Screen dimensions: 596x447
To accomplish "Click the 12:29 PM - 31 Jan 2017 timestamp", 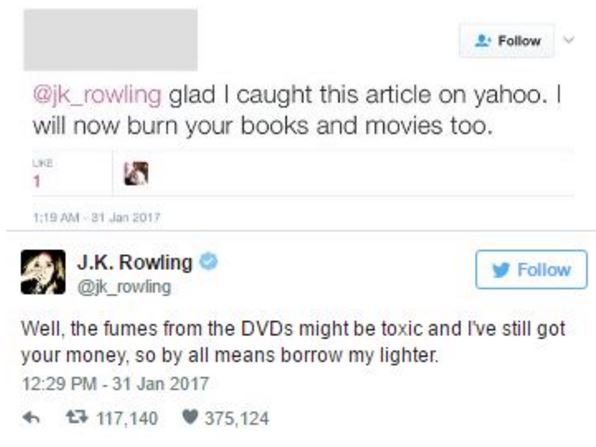I will point(115,383).
